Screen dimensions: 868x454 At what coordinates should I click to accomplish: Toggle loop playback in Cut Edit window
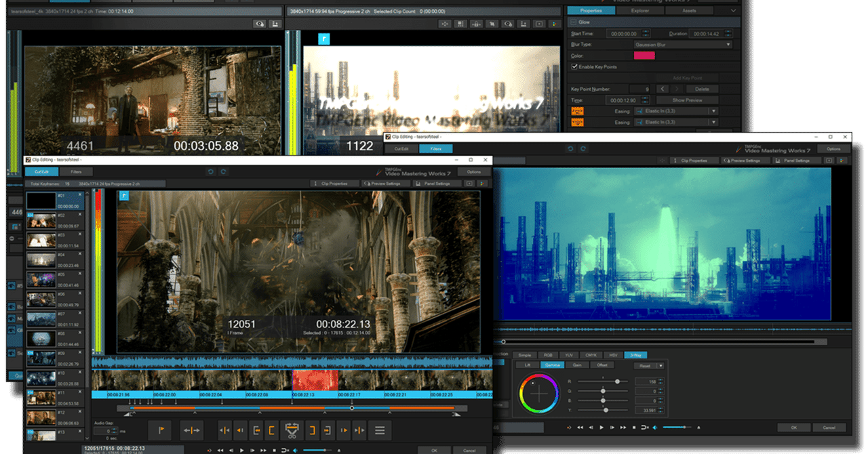pos(285,450)
